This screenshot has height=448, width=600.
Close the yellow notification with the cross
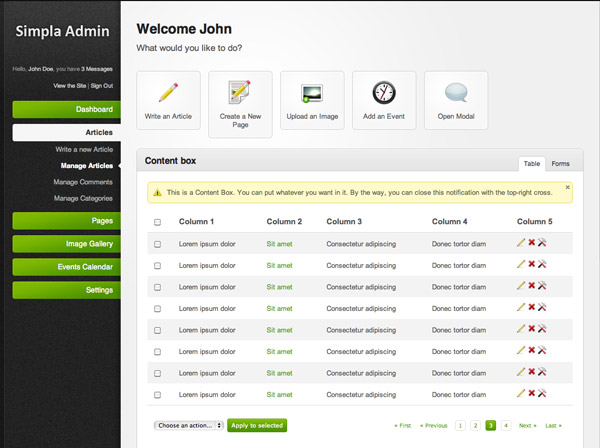568,186
